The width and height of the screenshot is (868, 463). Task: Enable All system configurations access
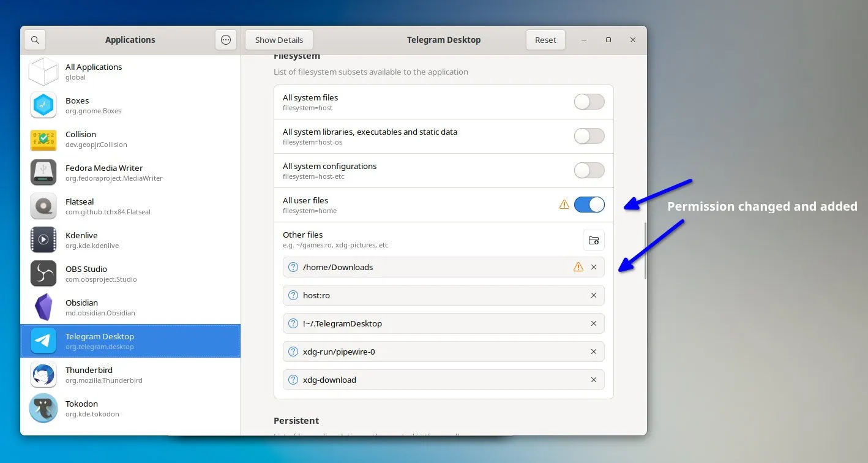click(x=589, y=170)
